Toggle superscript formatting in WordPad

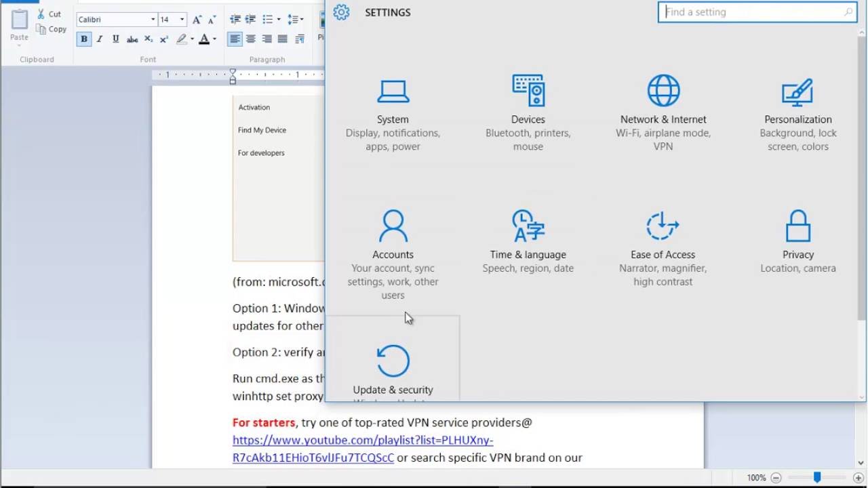click(x=164, y=39)
